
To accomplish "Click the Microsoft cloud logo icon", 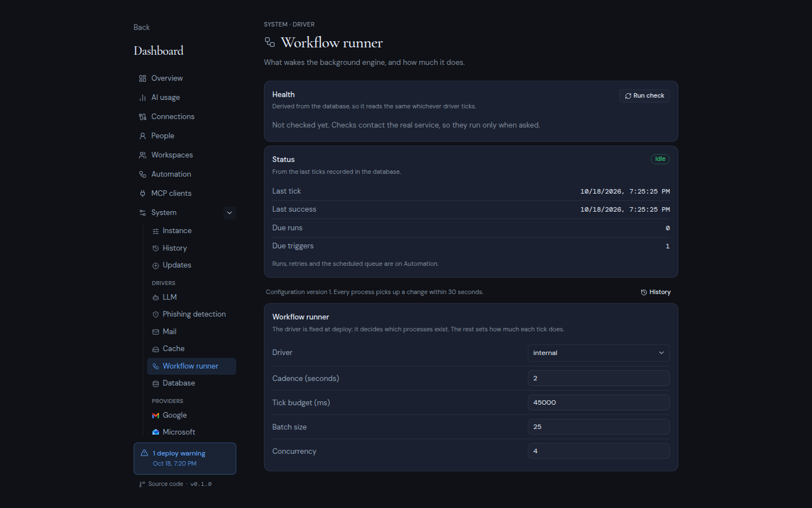I will point(156,432).
